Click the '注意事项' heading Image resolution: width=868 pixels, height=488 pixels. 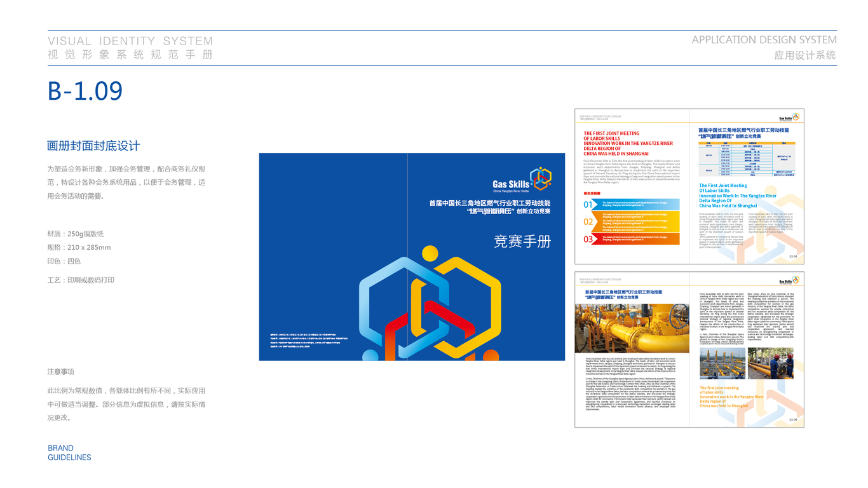(x=61, y=372)
